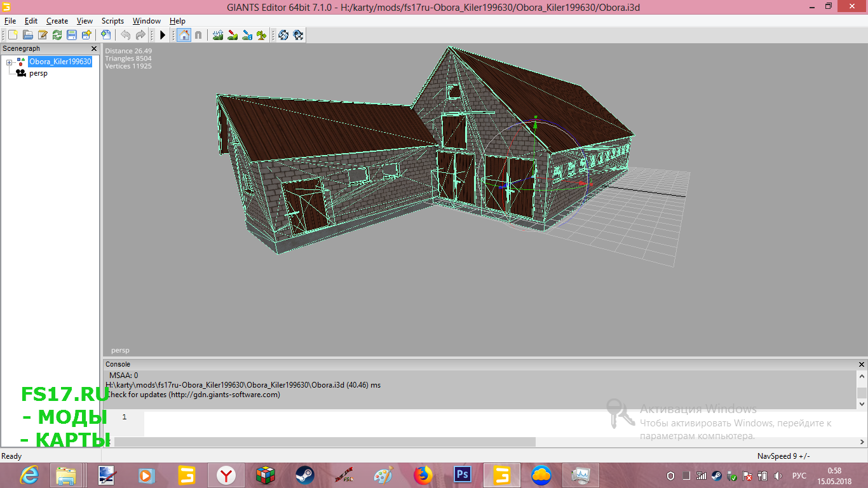
Task: Open the Help menu
Action: click(177, 21)
